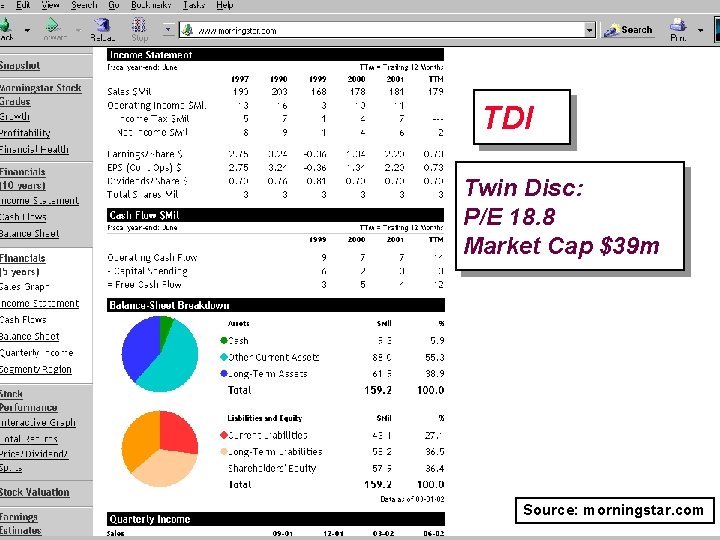720x540 pixels.
Task: Open the Stock Valuation sidebar link
Action: [x=34, y=492]
